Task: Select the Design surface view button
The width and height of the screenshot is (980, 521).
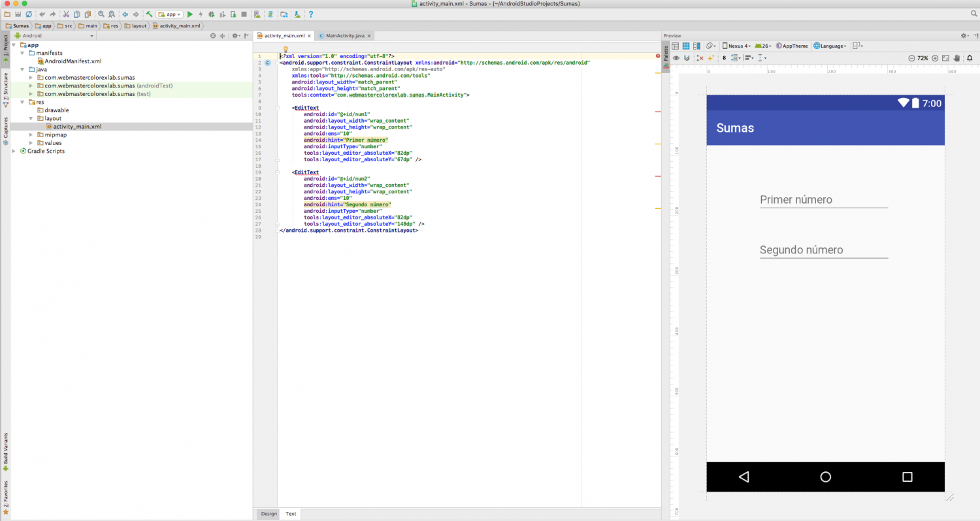Action: pyautogui.click(x=676, y=46)
